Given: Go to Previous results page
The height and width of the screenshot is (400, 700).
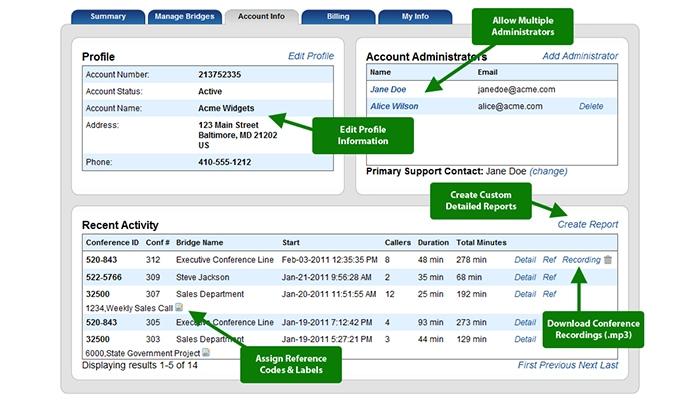Looking at the screenshot, I should [x=558, y=365].
